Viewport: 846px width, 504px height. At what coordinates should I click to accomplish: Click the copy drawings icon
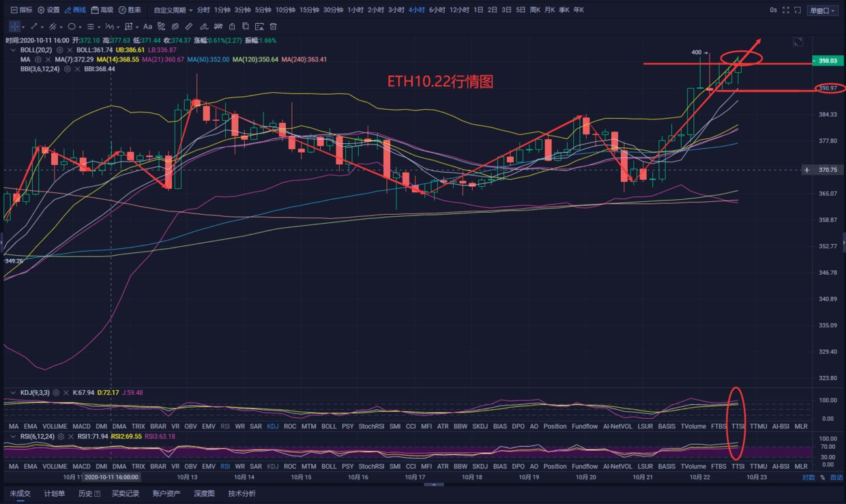pos(246,27)
